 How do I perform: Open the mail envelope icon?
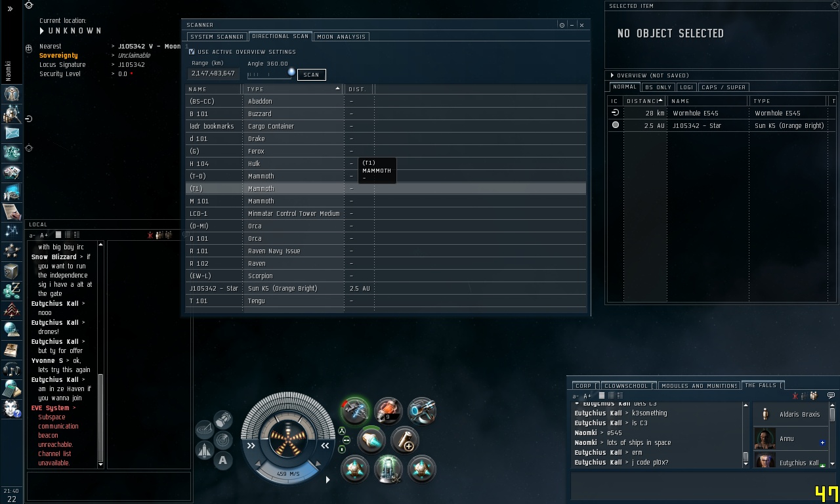point(12,133)
